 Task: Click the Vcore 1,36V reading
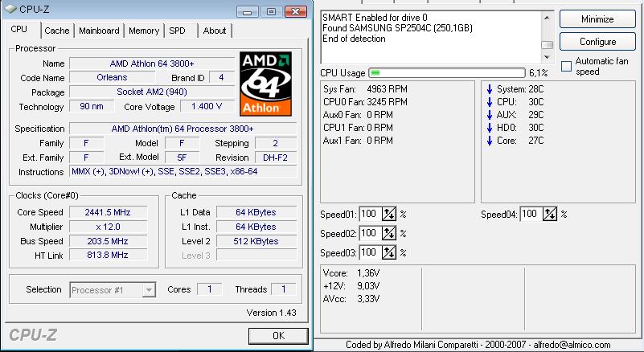point(351,273)
